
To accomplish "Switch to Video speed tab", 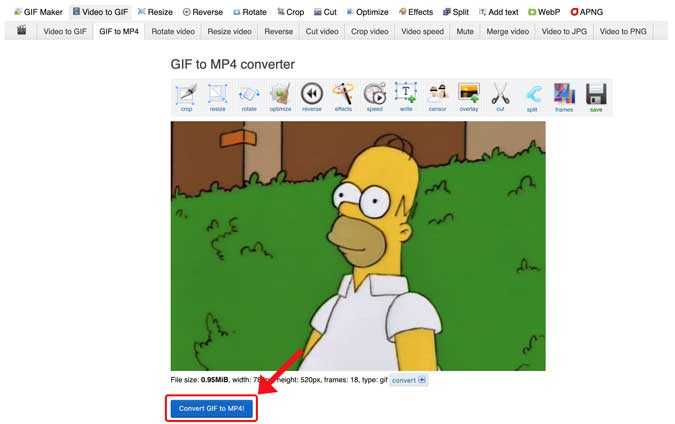I will 422,31.
